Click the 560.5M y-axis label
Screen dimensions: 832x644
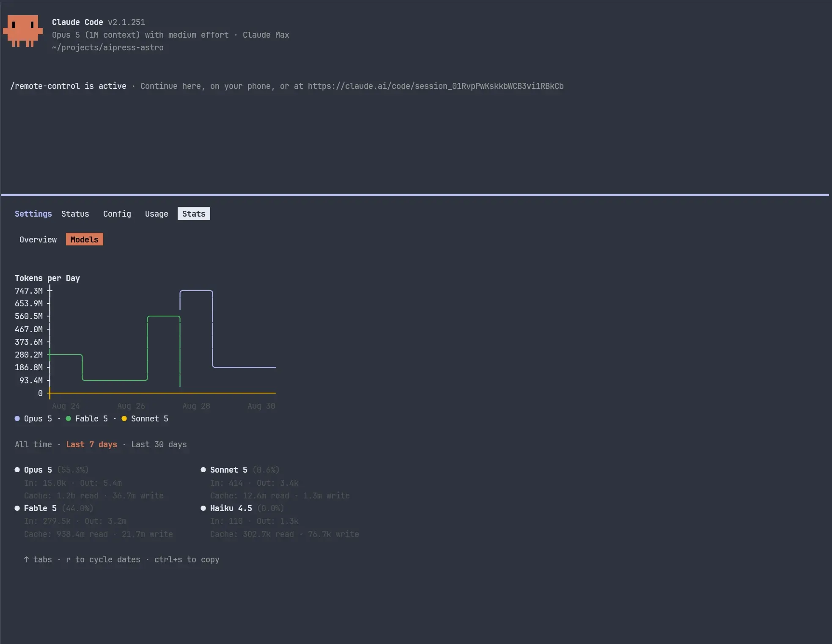(x=29, y=316)
